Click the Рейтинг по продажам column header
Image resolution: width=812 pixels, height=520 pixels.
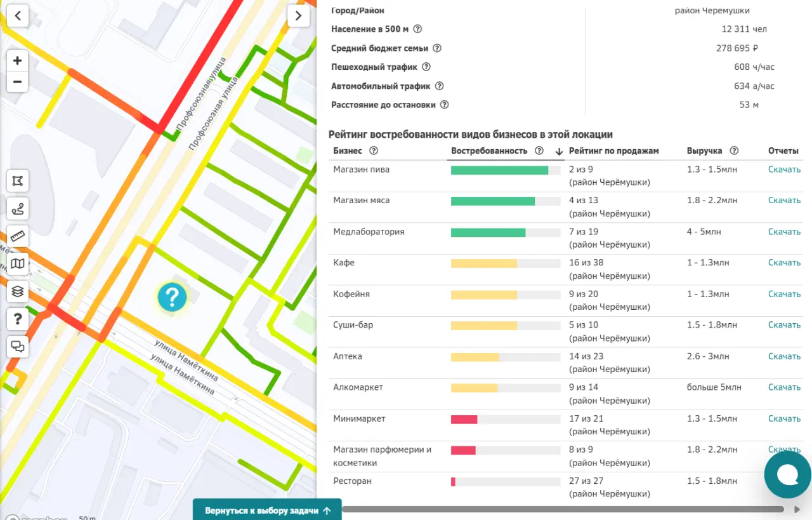614,151
